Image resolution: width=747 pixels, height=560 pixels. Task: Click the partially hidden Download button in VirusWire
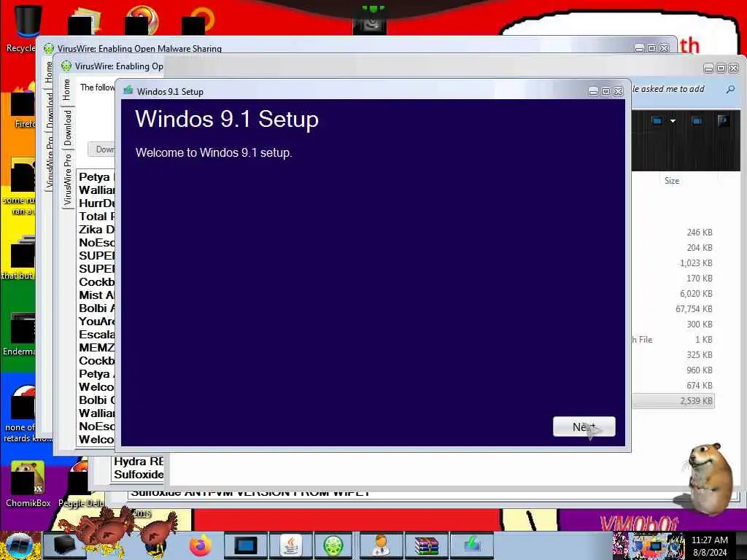[x=101, y=149]
